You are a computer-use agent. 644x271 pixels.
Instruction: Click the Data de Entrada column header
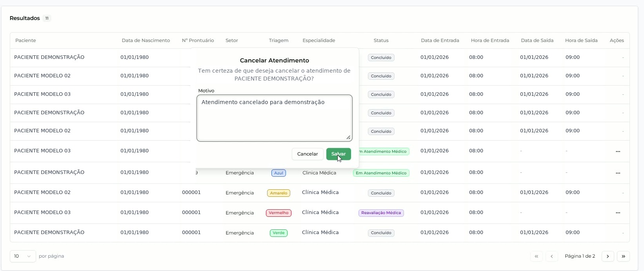click(x=440, y=40)
